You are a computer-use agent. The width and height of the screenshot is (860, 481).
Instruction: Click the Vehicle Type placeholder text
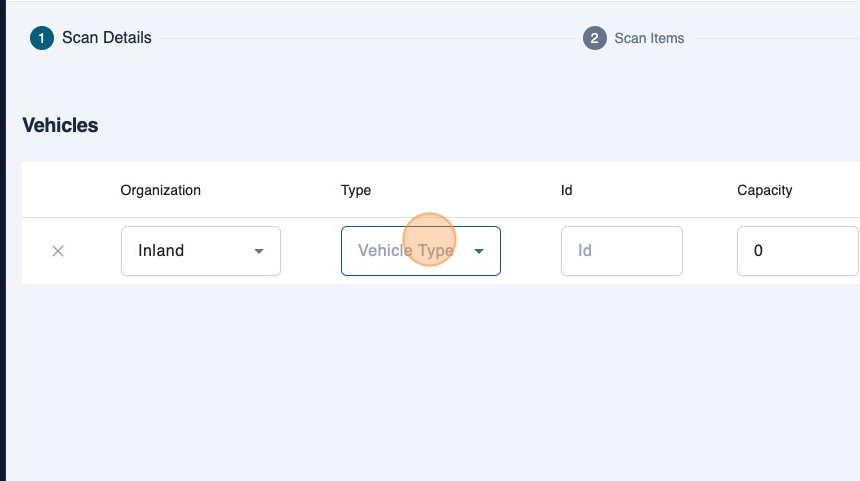click(405, 251)
